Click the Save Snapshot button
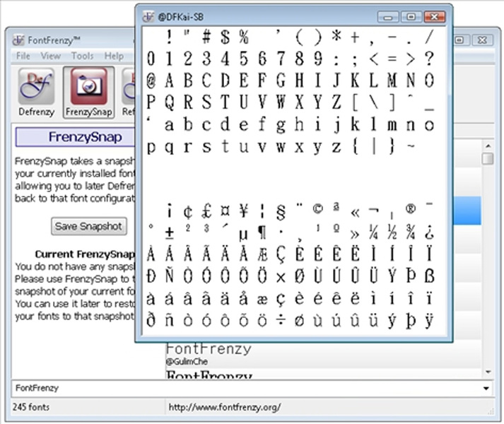Viewport: 504px width, 424px height. (89, 226)
